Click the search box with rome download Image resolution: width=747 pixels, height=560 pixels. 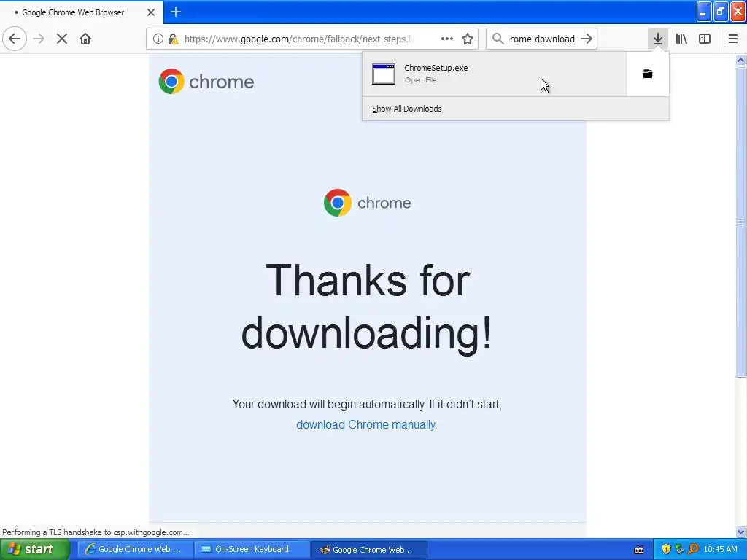(542, 39)
